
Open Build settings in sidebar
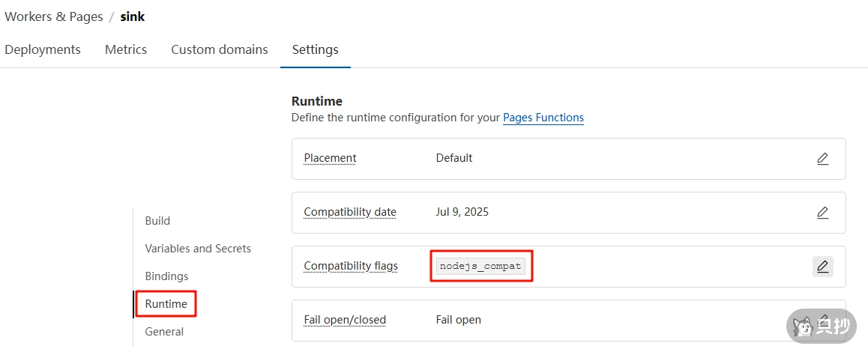[157, 221]
